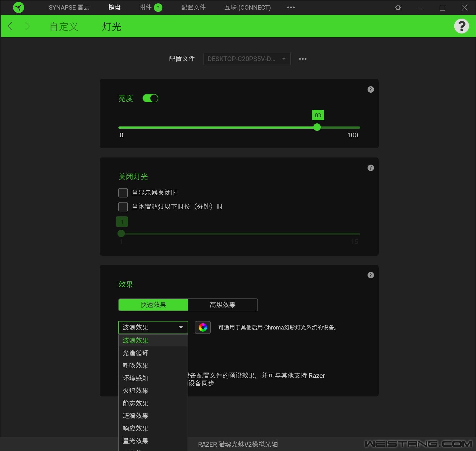The height and width of the screenshot is (451, 476).
Task: Show help for 效果 section
Action: pos(371,275)
